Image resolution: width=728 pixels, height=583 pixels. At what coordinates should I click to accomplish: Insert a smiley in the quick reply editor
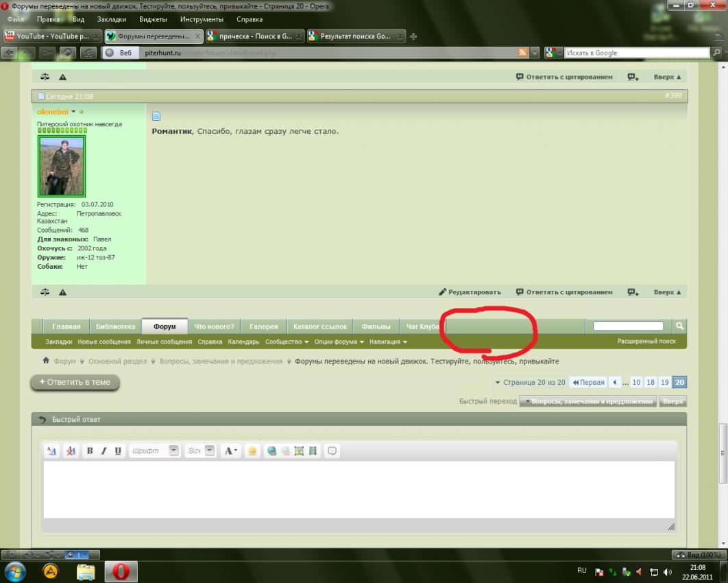click(253, 451)
